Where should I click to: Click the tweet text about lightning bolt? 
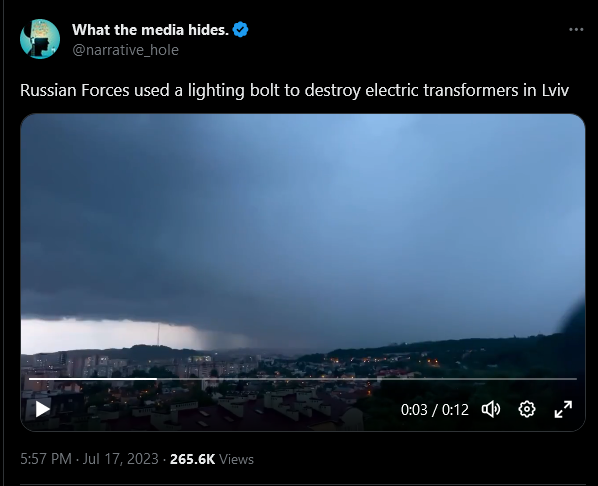coord(294,90)
